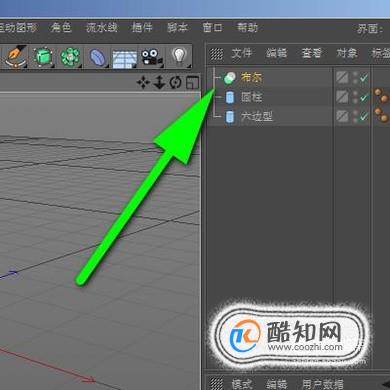Screen dimensions: 390x390
Task: Click the light bulb icon
Action: (179, 56)
